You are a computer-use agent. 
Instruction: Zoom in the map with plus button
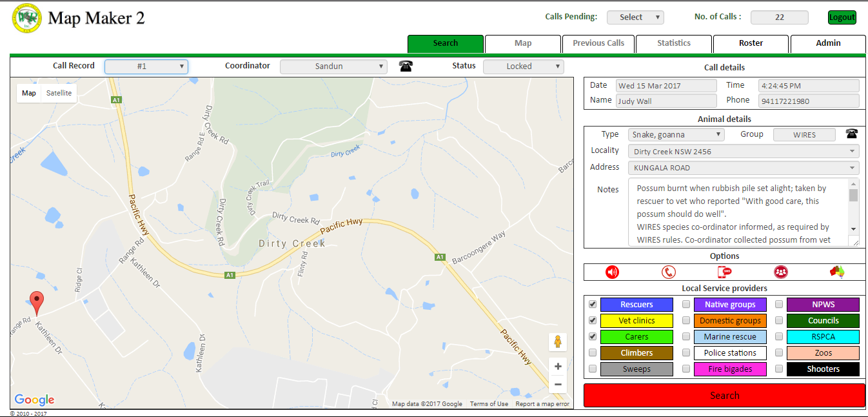558,367
